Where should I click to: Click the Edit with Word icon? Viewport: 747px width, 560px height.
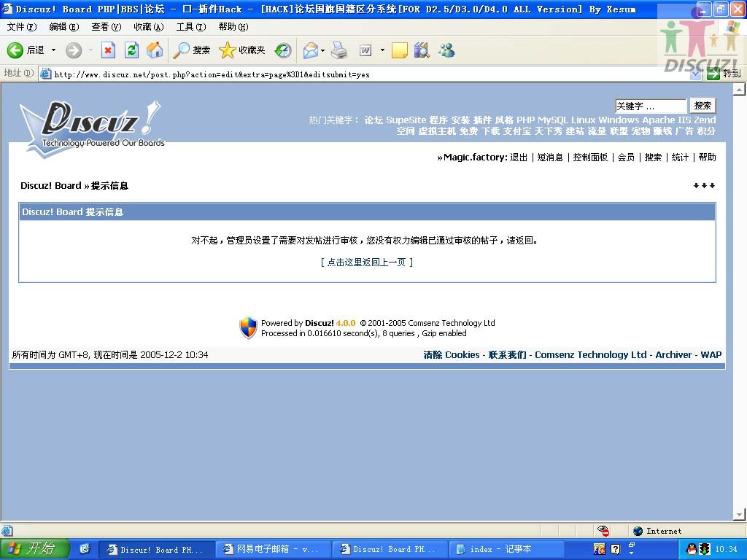coord(365,50)
